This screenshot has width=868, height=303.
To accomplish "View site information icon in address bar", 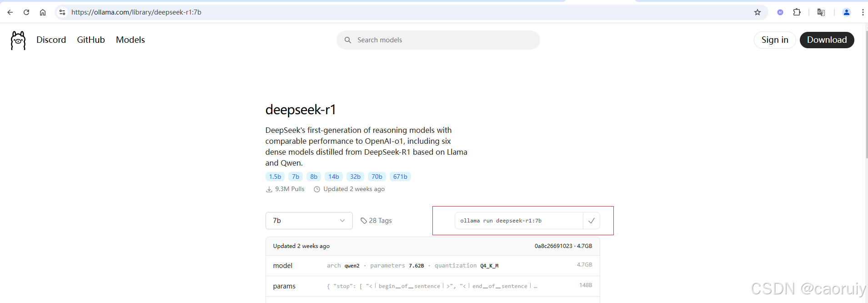I will click(x=62, y=12).
